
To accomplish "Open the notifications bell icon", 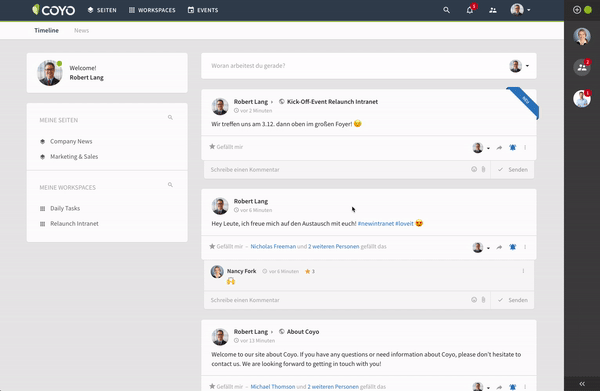I will coord(470,10).
